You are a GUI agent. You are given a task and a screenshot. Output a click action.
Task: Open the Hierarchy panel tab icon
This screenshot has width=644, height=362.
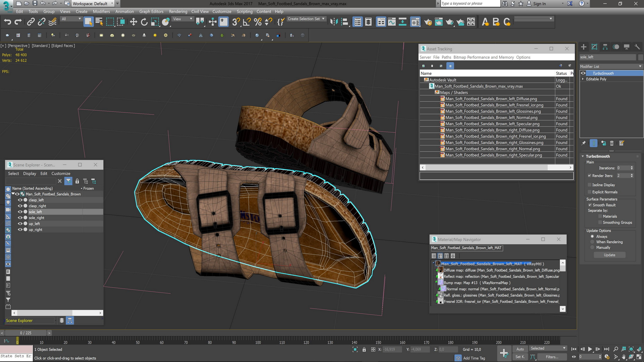pyautogui.click(x=605, y=47)
